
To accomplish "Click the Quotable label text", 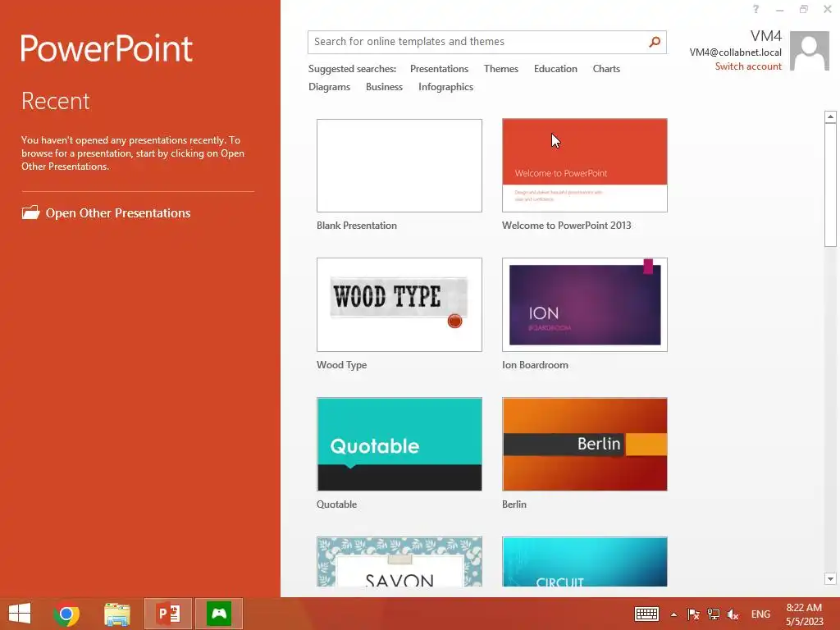I will pos(336,504).
